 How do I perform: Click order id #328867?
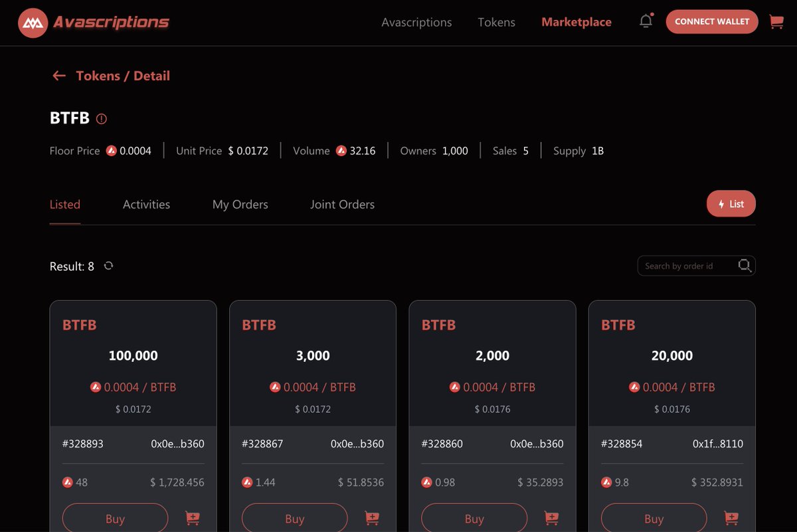click(262, 444)
